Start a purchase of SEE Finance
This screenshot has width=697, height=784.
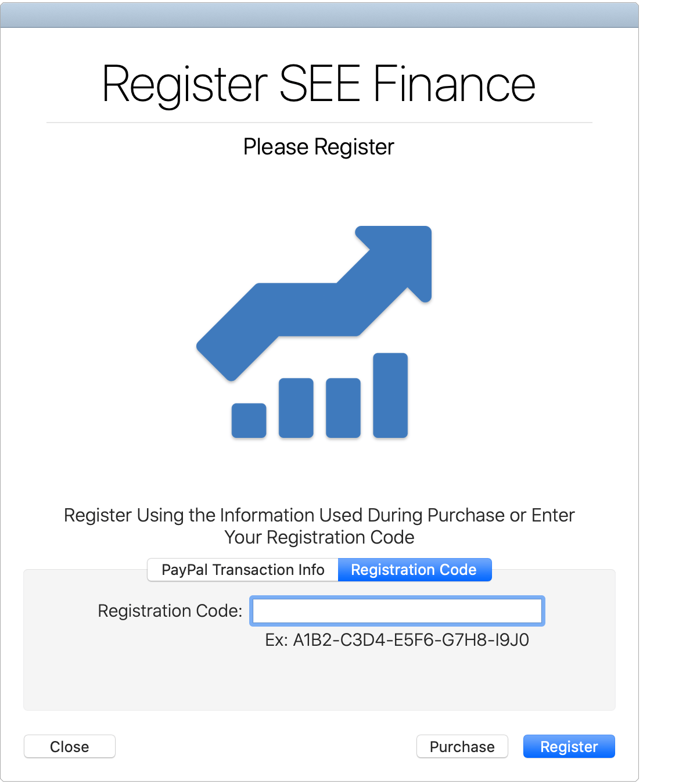click(x=462, y=746)
